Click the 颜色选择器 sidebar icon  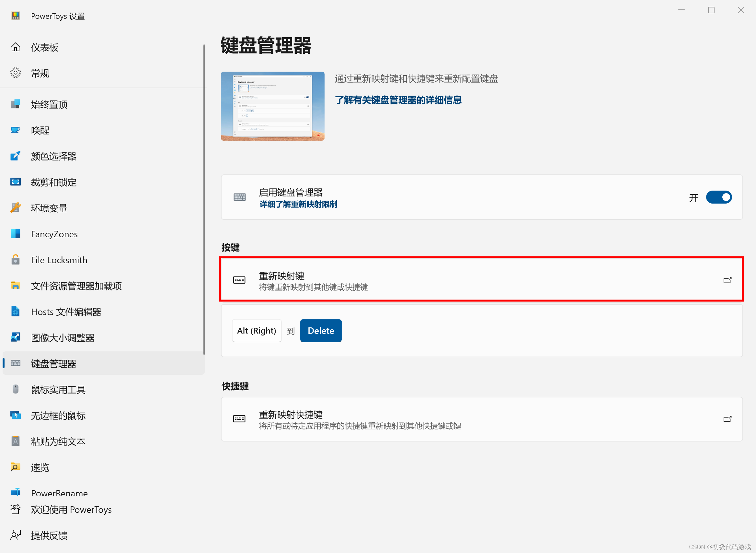click(16, 156)
